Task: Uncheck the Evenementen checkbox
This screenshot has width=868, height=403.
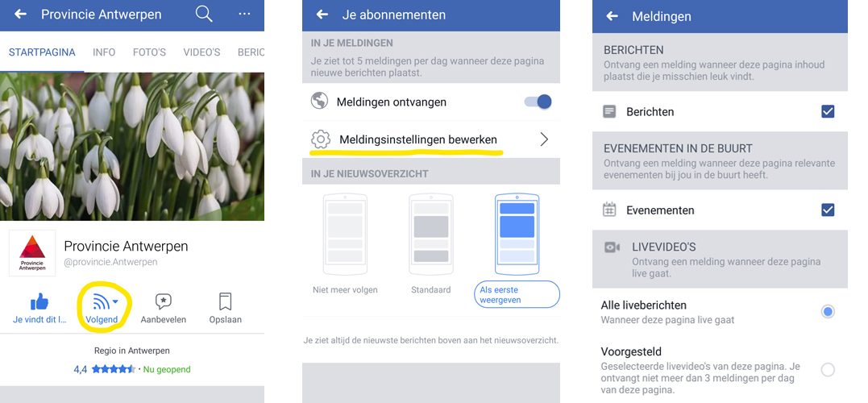Action: [x=828, y=210]
